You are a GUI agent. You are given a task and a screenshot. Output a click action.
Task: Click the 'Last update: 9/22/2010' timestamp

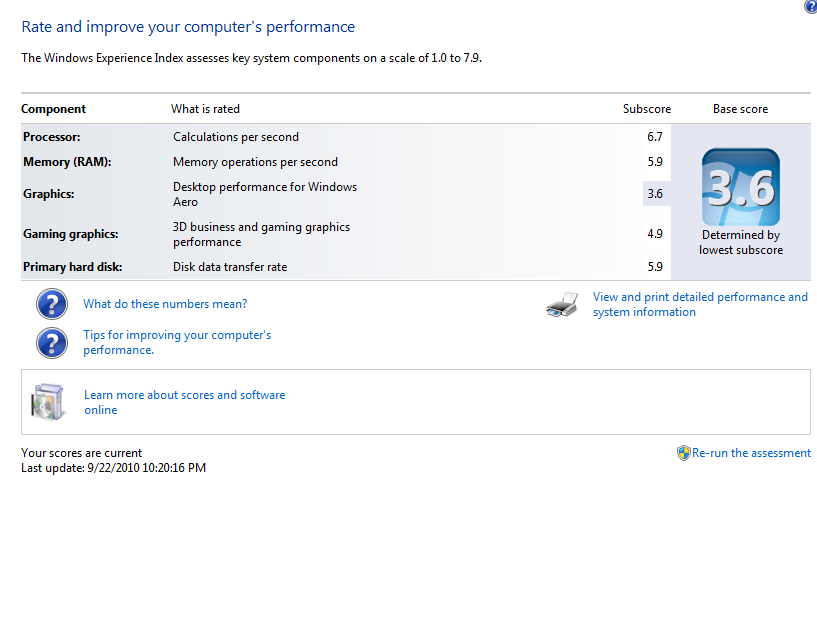[113, 468]
